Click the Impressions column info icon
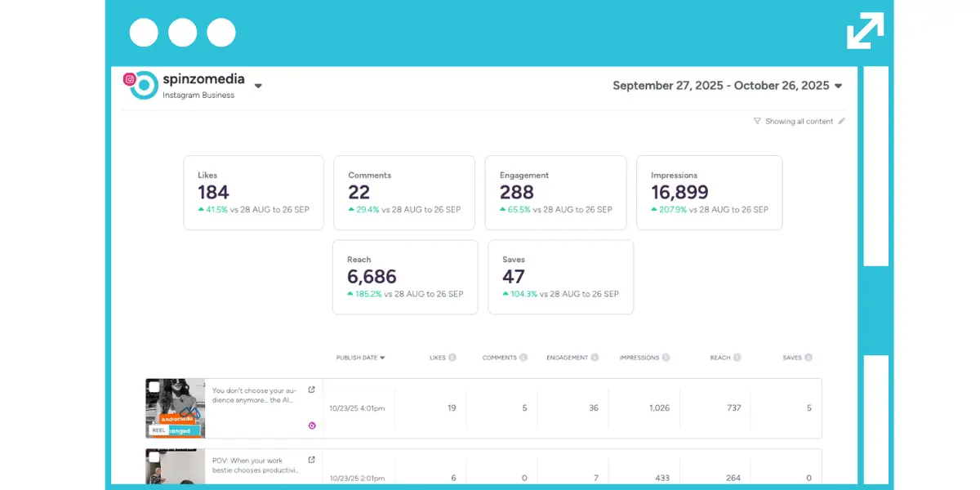 (666, 358)
